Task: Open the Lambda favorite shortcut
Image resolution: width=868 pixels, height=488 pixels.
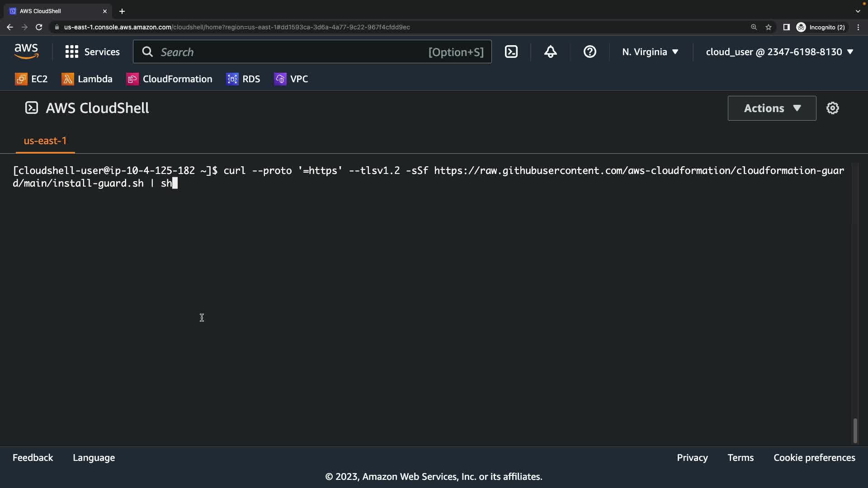Action: click(87, 79)
